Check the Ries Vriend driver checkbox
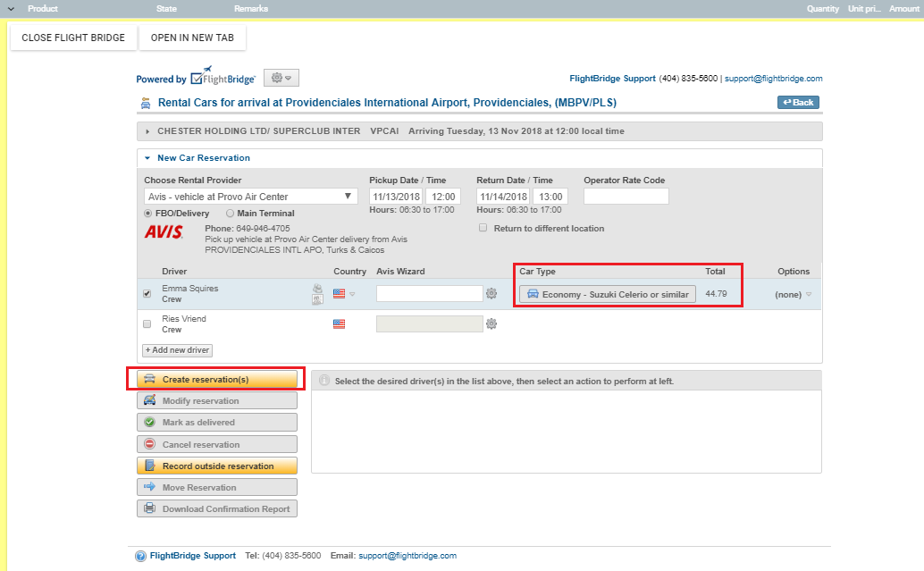924x571 pixels. point(147,323)
